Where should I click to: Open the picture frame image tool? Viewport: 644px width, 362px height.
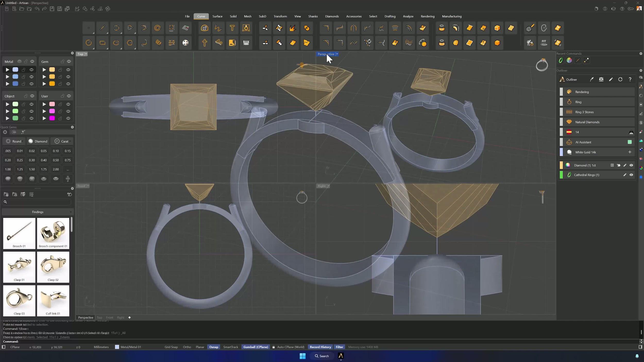click(232, 43)
